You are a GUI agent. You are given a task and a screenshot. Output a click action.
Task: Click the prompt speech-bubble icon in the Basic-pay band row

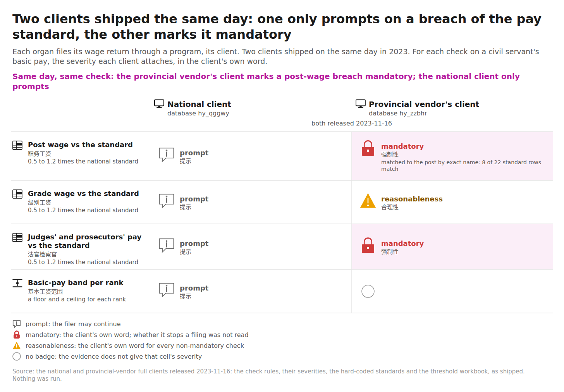(x=167, y=290)
